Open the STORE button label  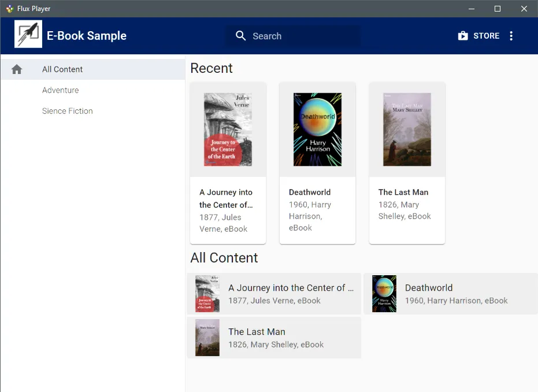(x=486, y=36)
